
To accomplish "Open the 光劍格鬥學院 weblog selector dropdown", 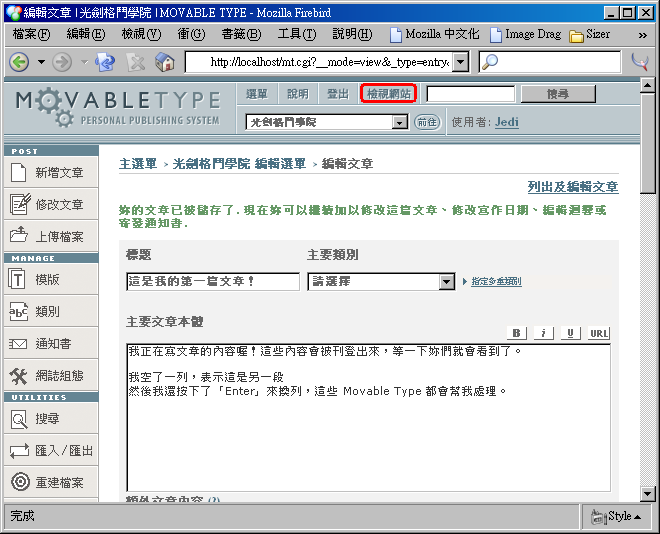I will tap(399, 122).
